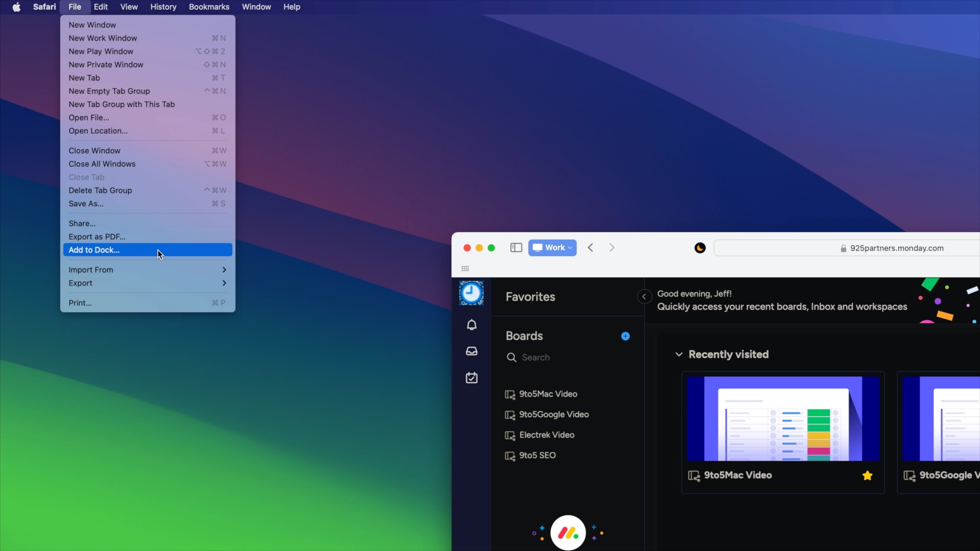Click the Electrek Video board in Favorites

tap(547, 435)
